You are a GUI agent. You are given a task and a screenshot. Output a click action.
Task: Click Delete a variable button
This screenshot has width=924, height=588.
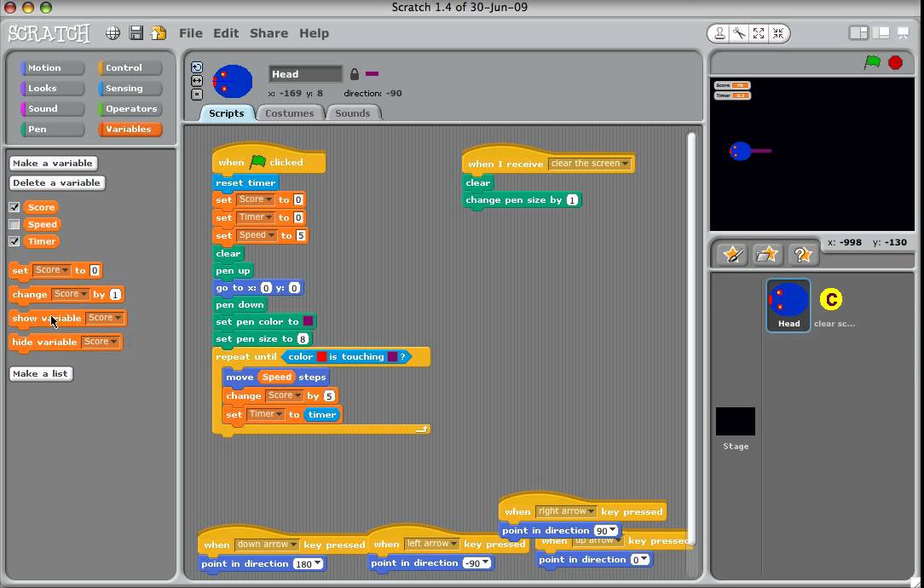pyautogui.click(x=56, y=182)
